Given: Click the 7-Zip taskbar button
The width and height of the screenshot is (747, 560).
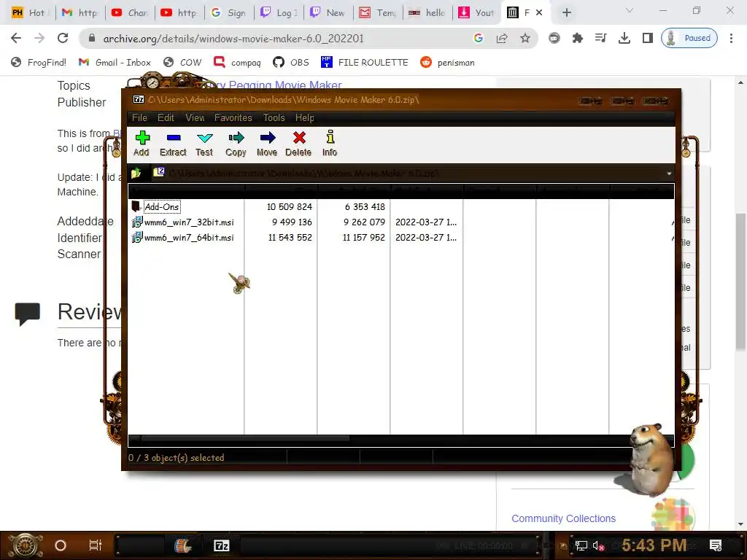Looking at the screenshot, I should [x=222, y=545].
